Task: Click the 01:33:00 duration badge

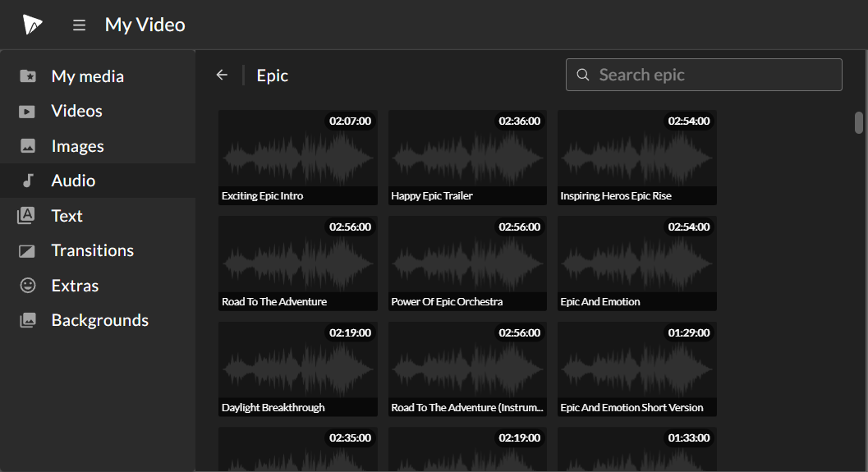Action: coord(689,438)
